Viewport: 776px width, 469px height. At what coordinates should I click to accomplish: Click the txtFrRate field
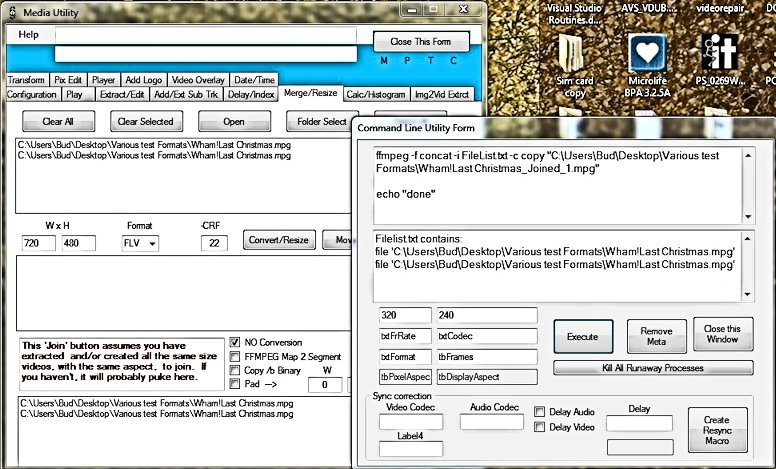point(405,336)
